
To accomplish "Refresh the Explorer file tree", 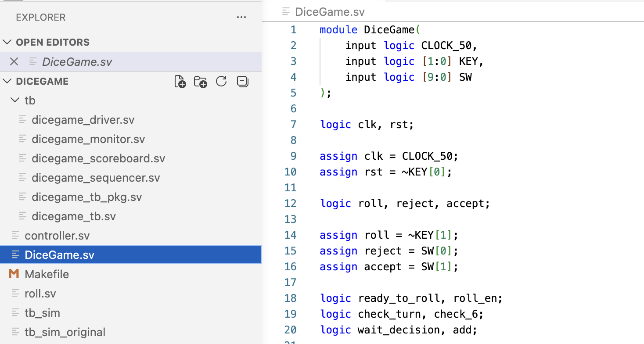I will tap(221, 81).
